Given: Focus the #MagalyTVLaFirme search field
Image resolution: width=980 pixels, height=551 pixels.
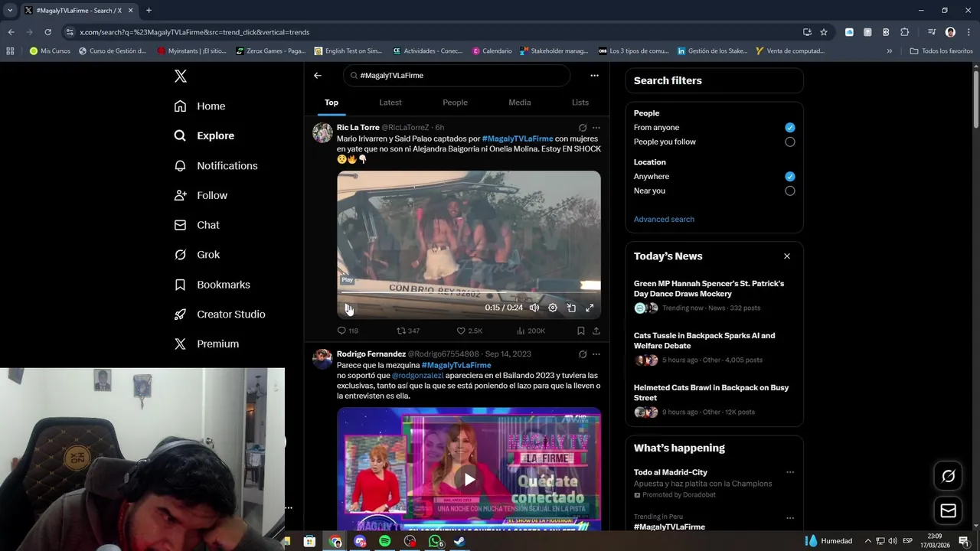Looking at the screenshot, I should [457, 76].
